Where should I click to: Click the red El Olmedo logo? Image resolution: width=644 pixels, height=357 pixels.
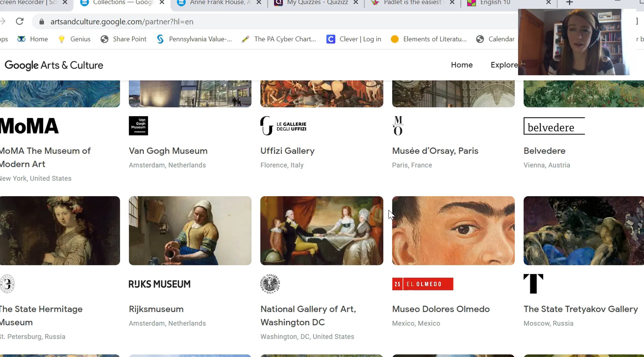click(423, 284)
